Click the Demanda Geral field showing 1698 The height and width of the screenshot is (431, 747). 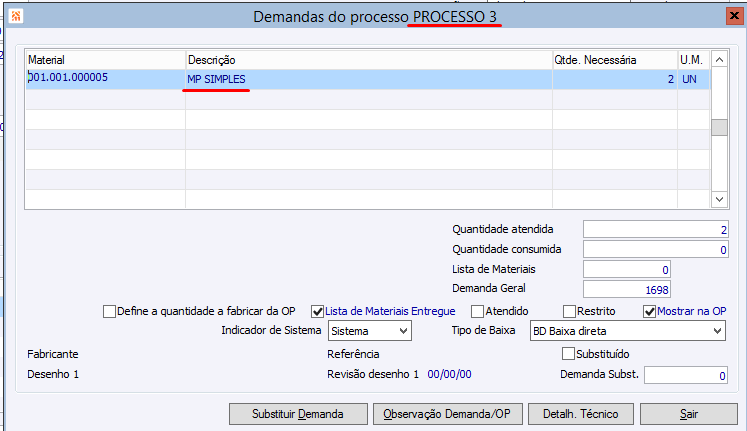click(627, 289)
